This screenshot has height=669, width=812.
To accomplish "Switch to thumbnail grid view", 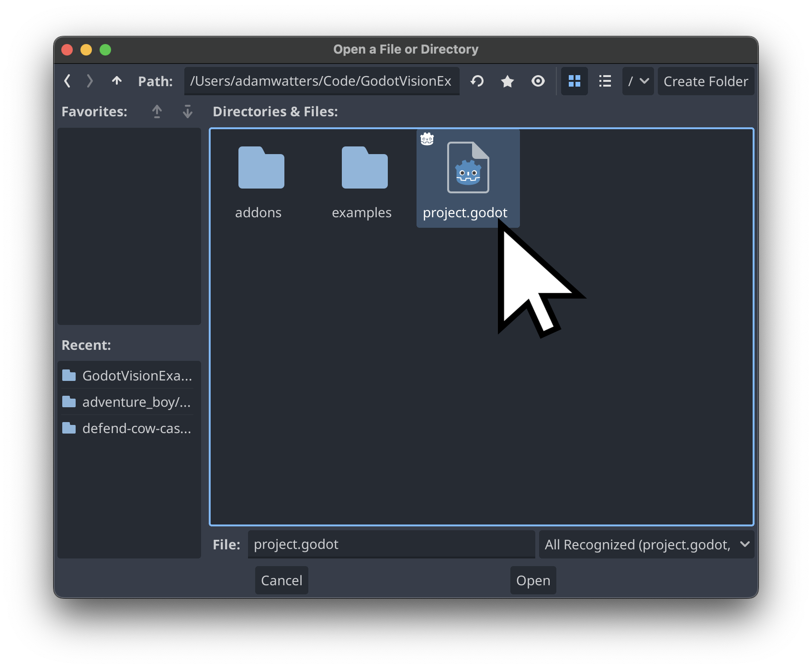I will pos(575,81).
